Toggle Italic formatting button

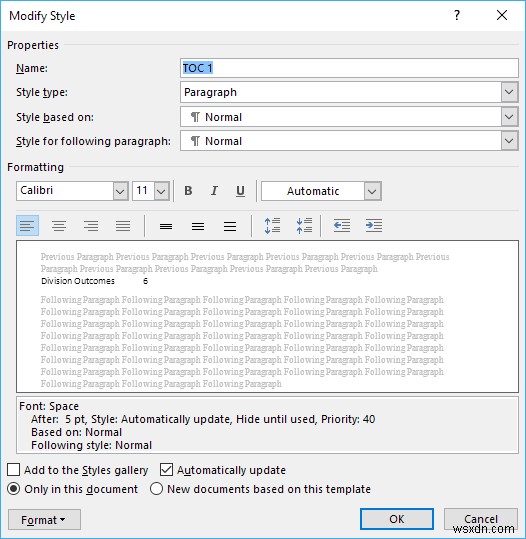[x=214, y=191]
